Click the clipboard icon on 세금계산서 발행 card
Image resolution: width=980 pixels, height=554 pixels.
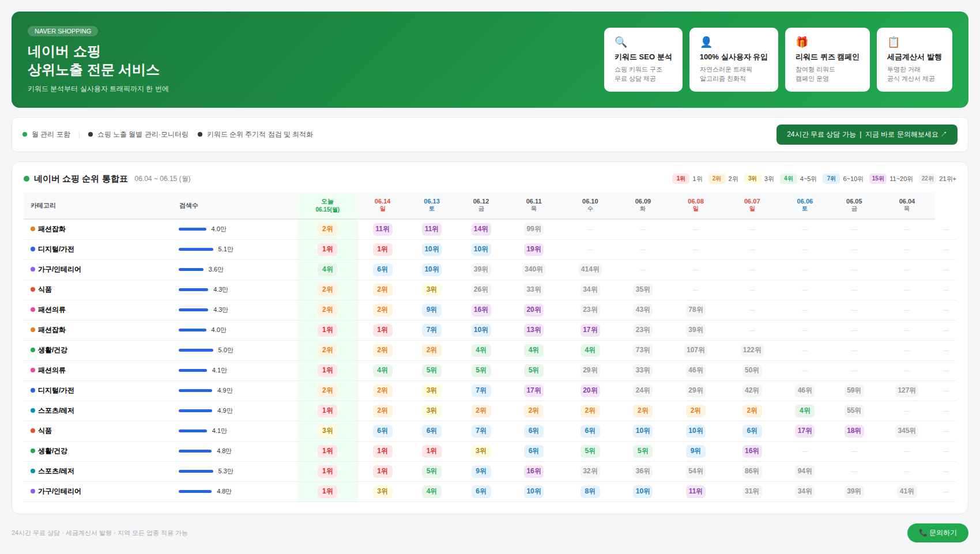[x=894, y=42]
